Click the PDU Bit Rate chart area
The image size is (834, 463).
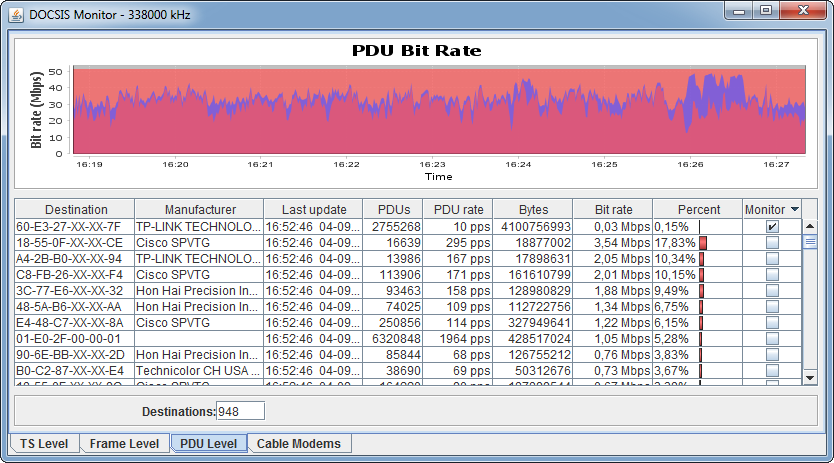tap(439, 110)
